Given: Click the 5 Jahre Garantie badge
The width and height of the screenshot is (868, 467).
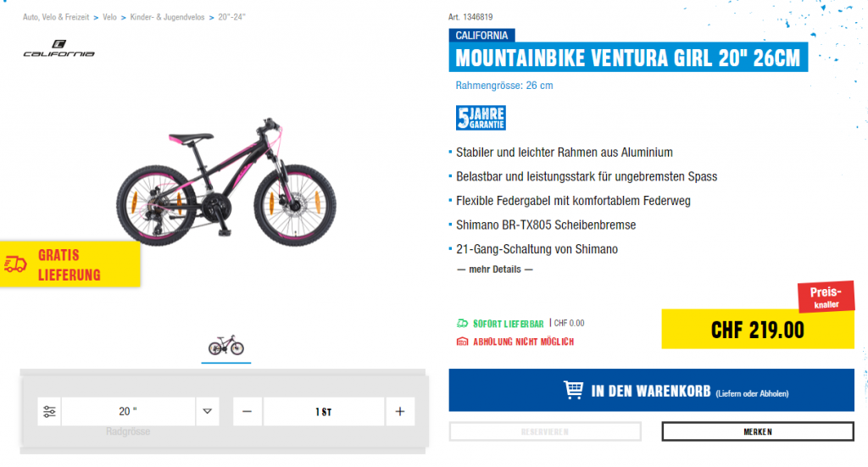Looking at the screenshot, I should point(481,118).
